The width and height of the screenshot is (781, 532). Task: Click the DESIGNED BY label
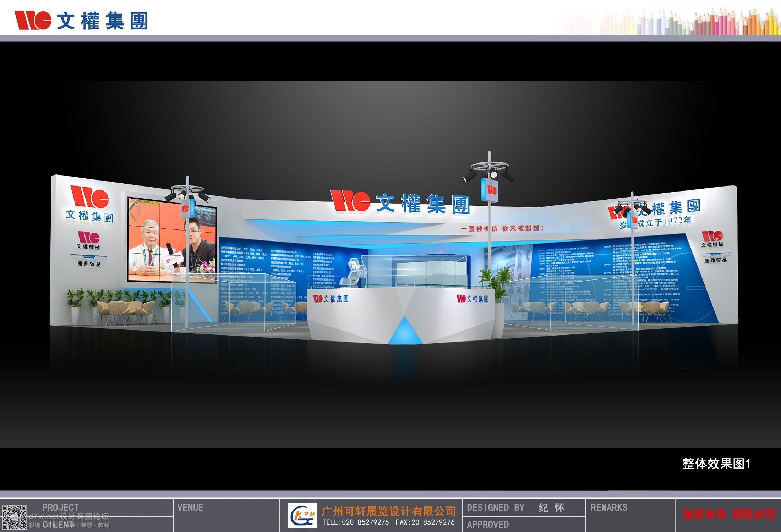[496, 508]
